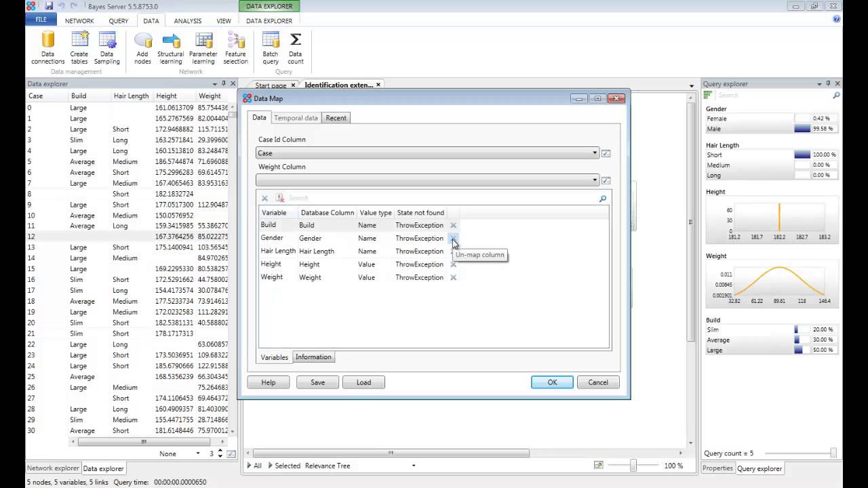Open the Properties tab
The image size is (868, 488).
coord(717,468)
